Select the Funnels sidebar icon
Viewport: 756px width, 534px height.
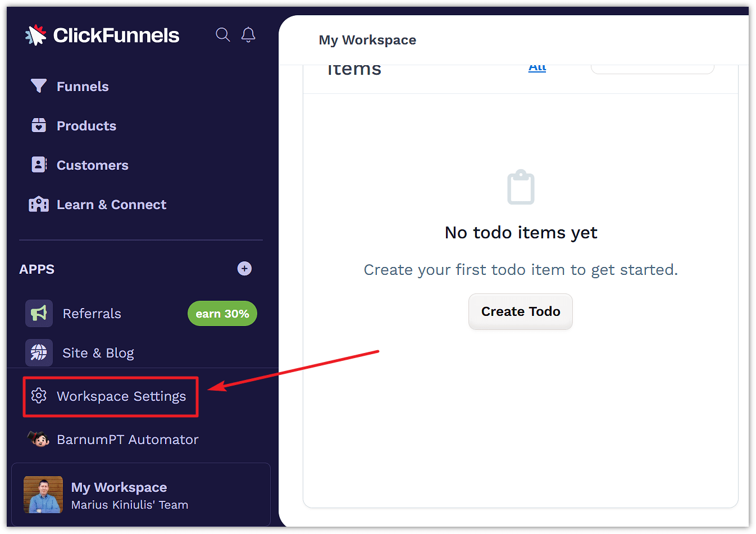pyautogui.click(x=38, y=86)
